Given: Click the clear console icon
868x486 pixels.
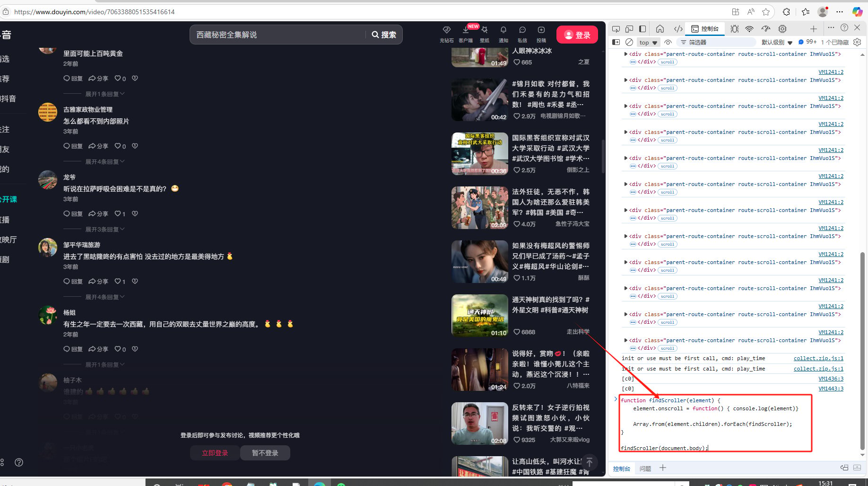Looking at the screenshot, I should [629, 42].
